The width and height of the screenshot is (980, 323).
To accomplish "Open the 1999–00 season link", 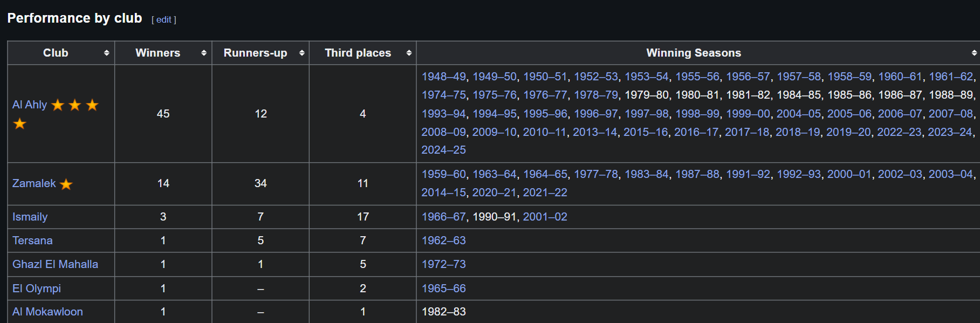I will [x=748, y=114].
